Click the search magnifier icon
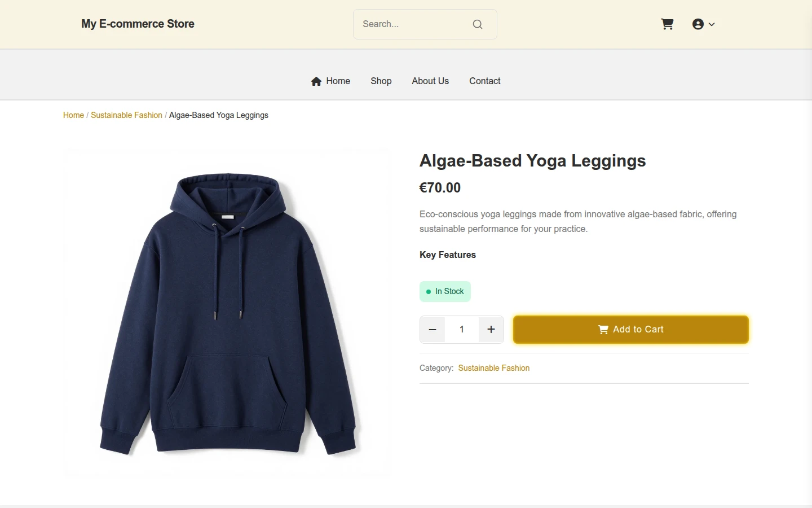Viewport: 812px width, 508px height. click(478, 24)
